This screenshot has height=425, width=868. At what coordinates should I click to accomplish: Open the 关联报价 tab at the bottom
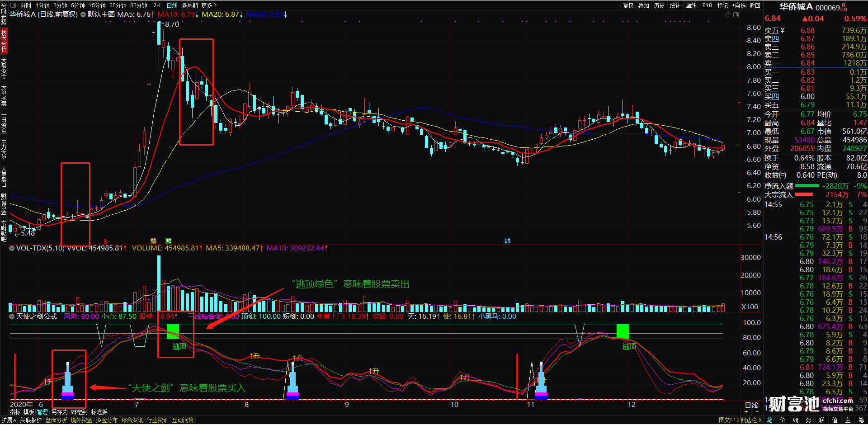(31, 420)
